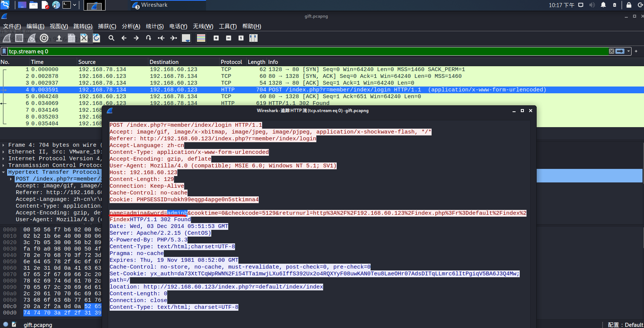The image size is (644, 328).
Task: Clear the display filter
Action: (612, 51)
